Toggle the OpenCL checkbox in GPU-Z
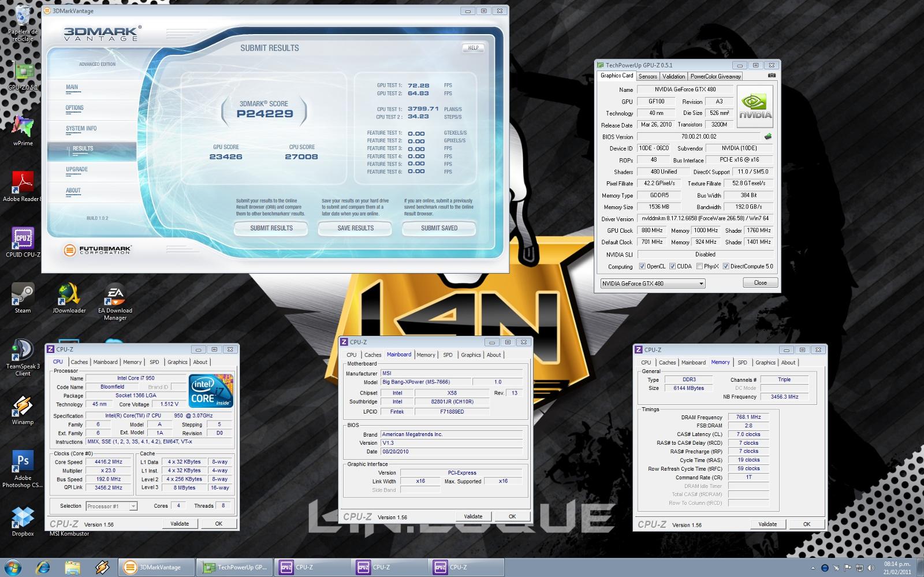The image size is (924, 577). [x=642, y=266]
